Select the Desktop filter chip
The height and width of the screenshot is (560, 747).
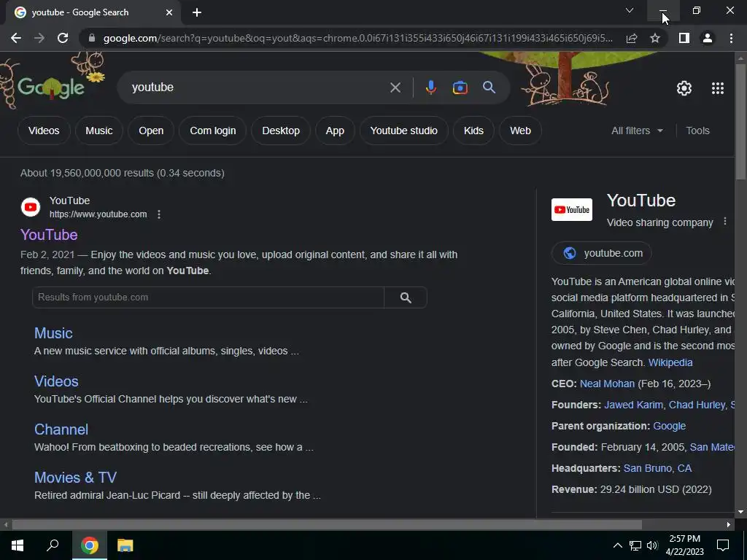(281, 131)
